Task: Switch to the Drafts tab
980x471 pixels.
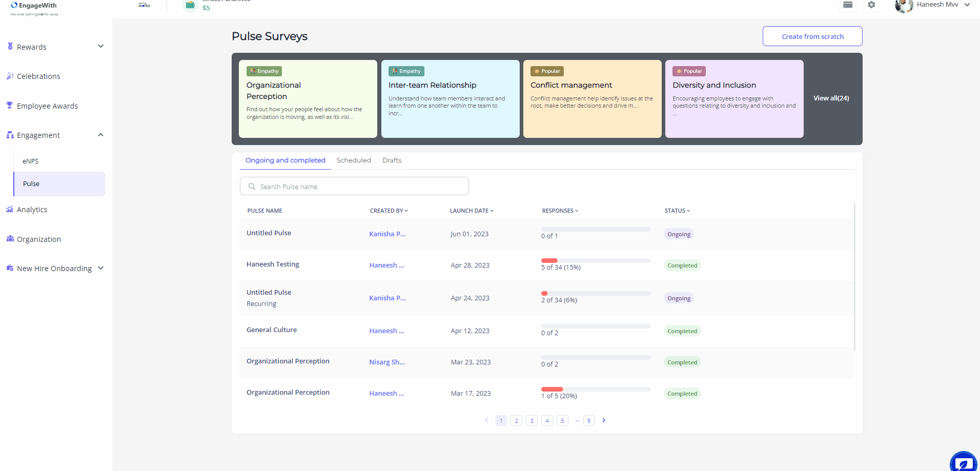Action: point(392,160)
